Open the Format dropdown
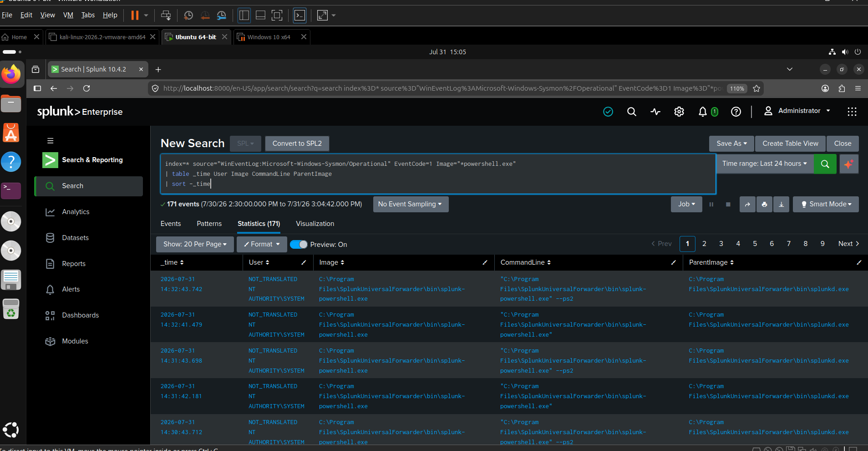Viewport: 868px width, 451px height. click(262, 245)
